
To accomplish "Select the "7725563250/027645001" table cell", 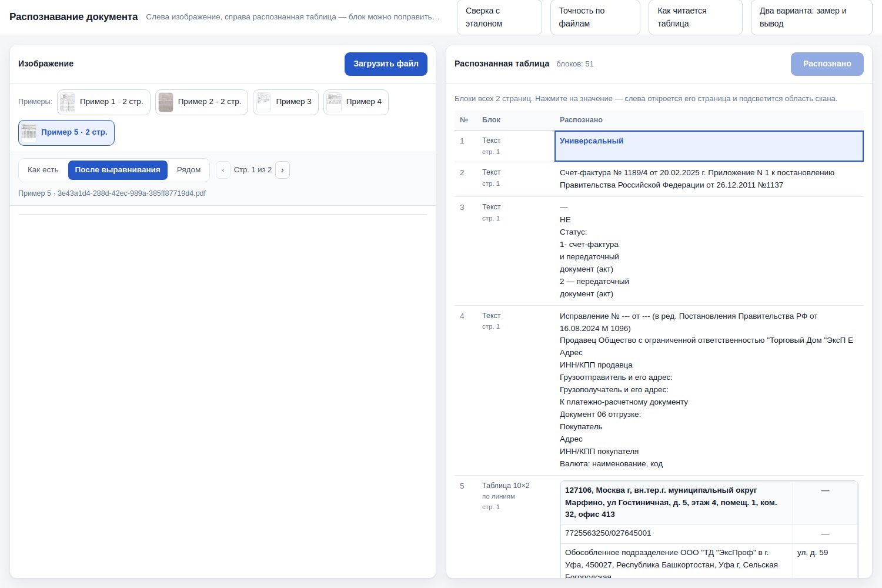I will point(676,534).
